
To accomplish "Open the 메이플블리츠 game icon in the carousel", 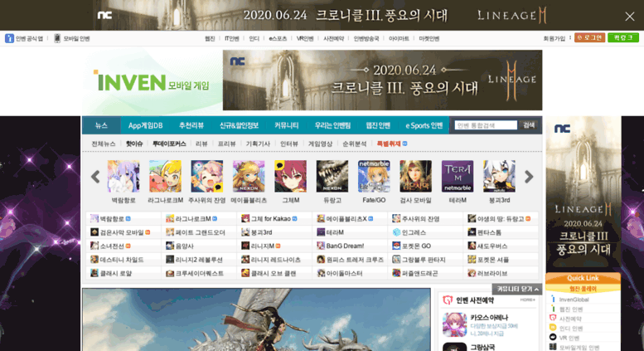I will [x=249, y=176].
